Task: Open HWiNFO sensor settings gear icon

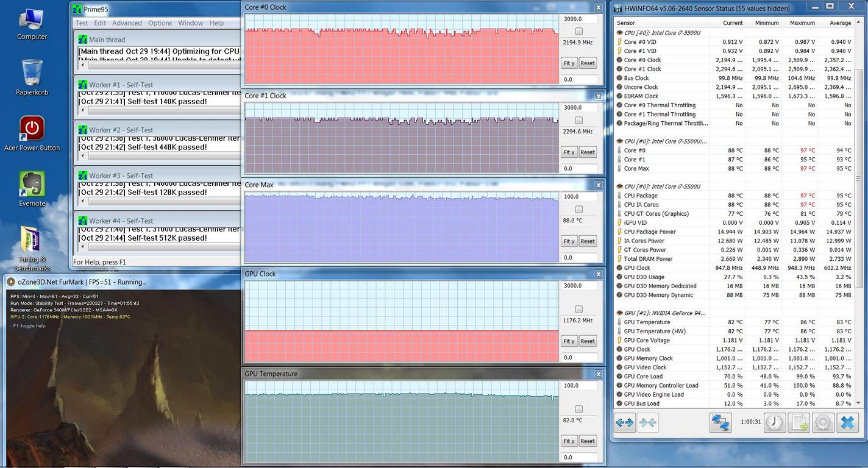Action: pyautogui.click(x=823, y=422)
